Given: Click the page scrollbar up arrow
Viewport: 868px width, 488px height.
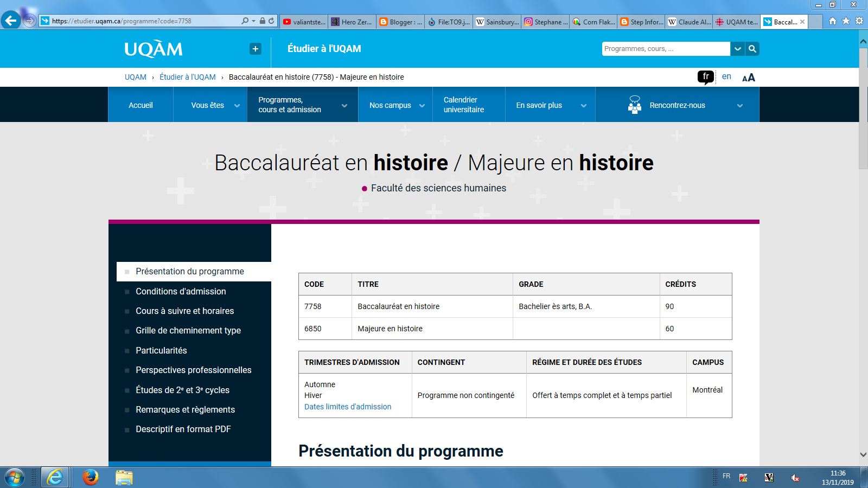Looking at the screenshot, I should 863,42.
